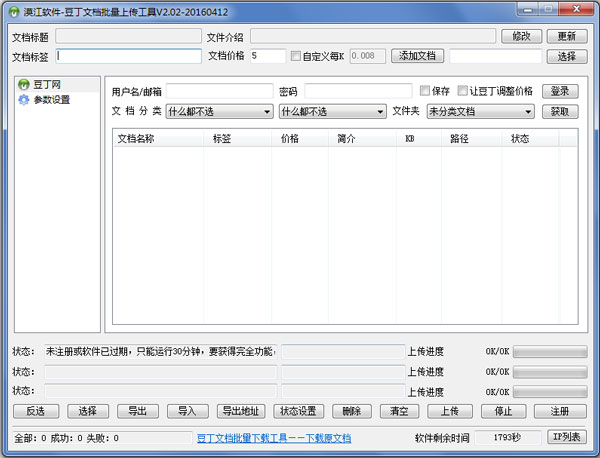The height and width of the screenshot is (458, 600).
Task: Click the 添加文档 button
Action: [416, 56]
